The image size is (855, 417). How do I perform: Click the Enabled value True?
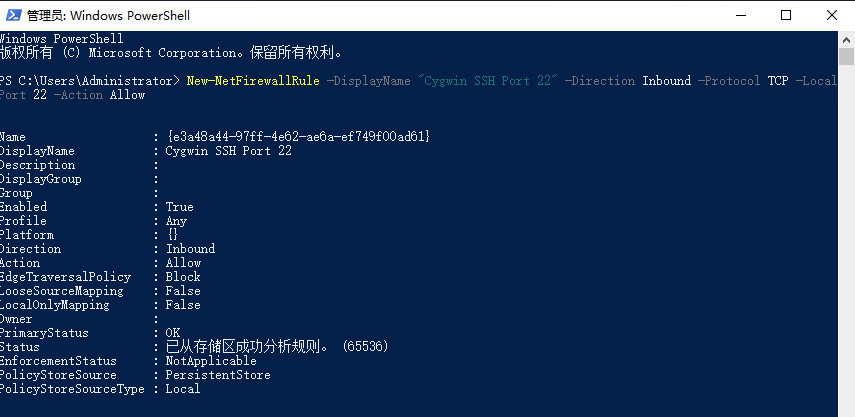(x=179, y=207)
